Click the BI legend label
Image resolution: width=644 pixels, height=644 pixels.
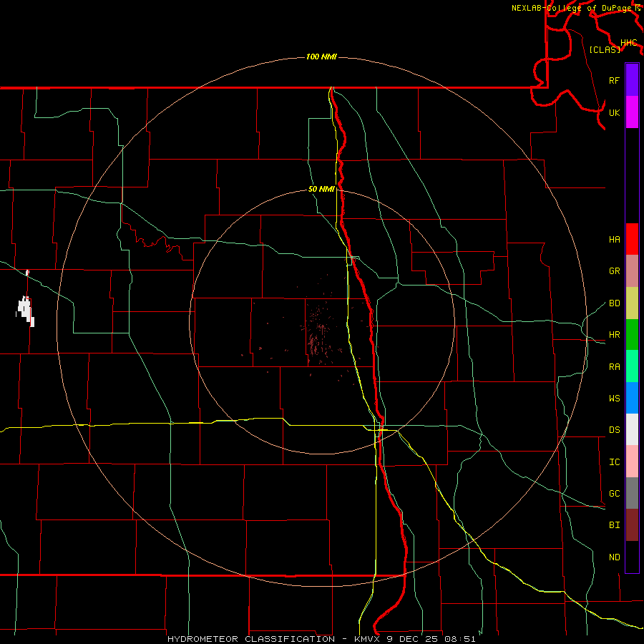click(614, 525)
